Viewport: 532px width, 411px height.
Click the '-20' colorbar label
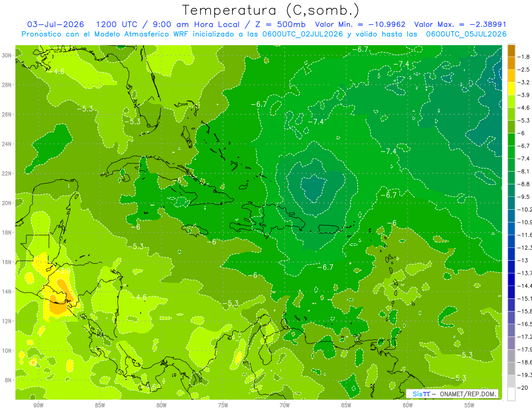524,388
